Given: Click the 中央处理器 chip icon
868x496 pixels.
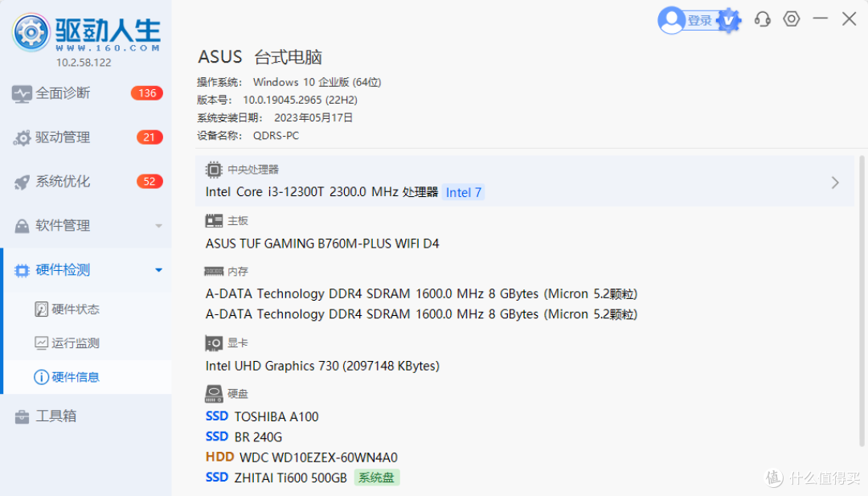Looking at the screenshot, I should (214, 170).
